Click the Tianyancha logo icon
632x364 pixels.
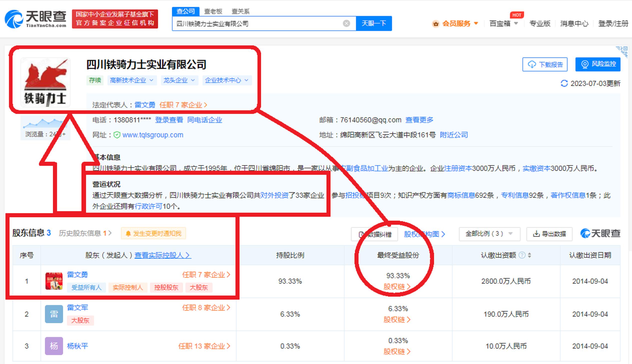pos(14,19)
